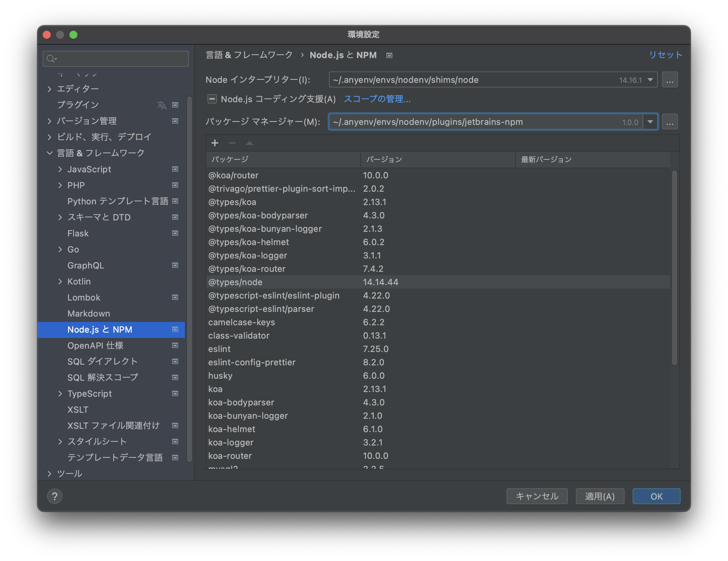The image size is (728, 561).
Task: Click the package manager path field
Action: 485,122
